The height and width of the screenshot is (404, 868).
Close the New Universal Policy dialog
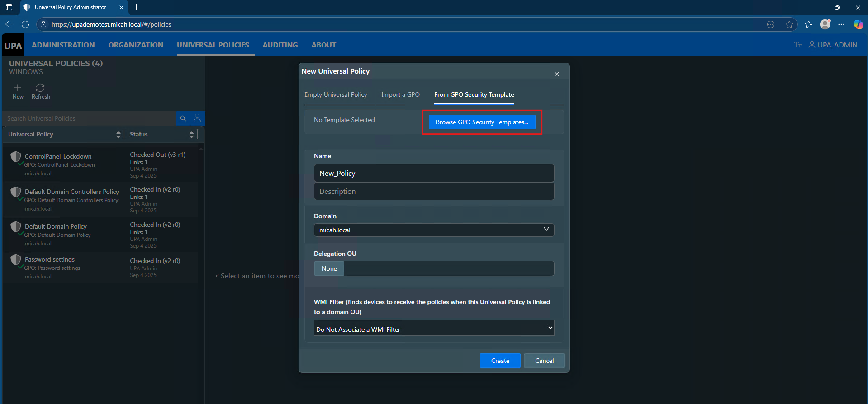point(557,74)
